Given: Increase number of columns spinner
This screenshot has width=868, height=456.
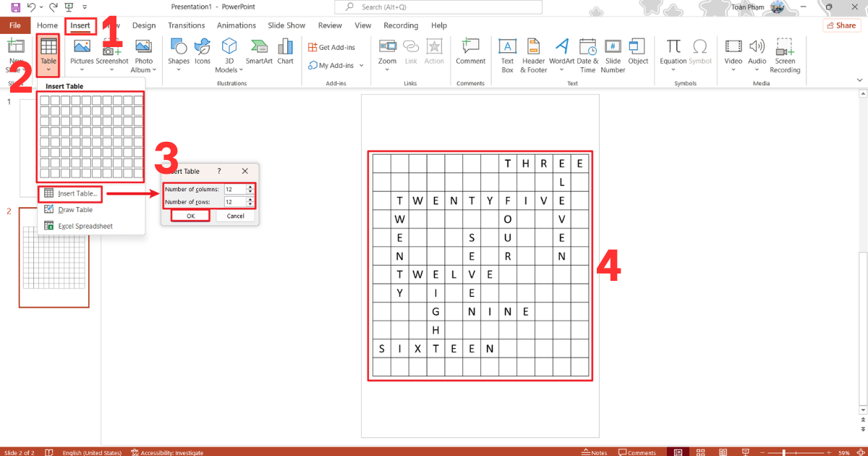Looking at the screenshot, I should pos(250,187).
